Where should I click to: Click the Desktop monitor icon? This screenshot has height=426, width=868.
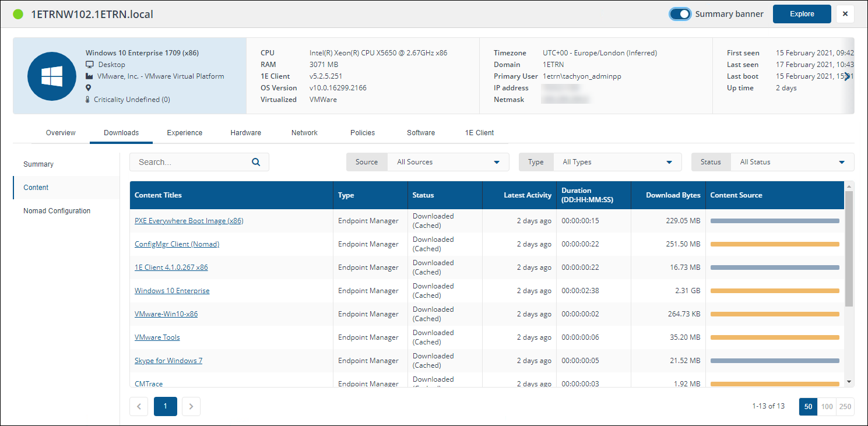[90, 65]
